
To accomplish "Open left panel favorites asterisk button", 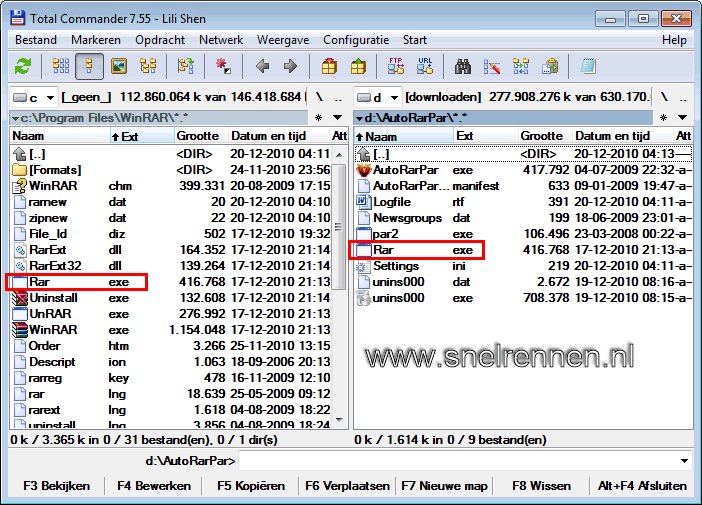I will [319, 118].
